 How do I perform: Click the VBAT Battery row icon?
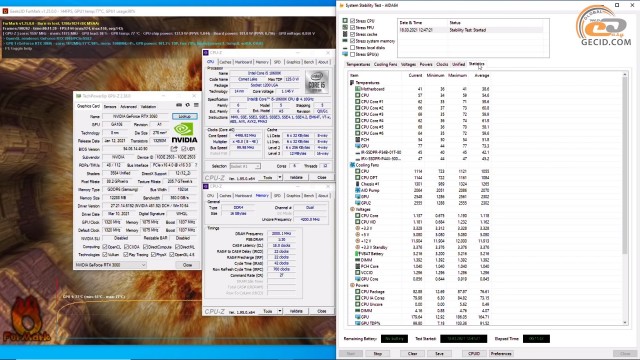point(358,253)
